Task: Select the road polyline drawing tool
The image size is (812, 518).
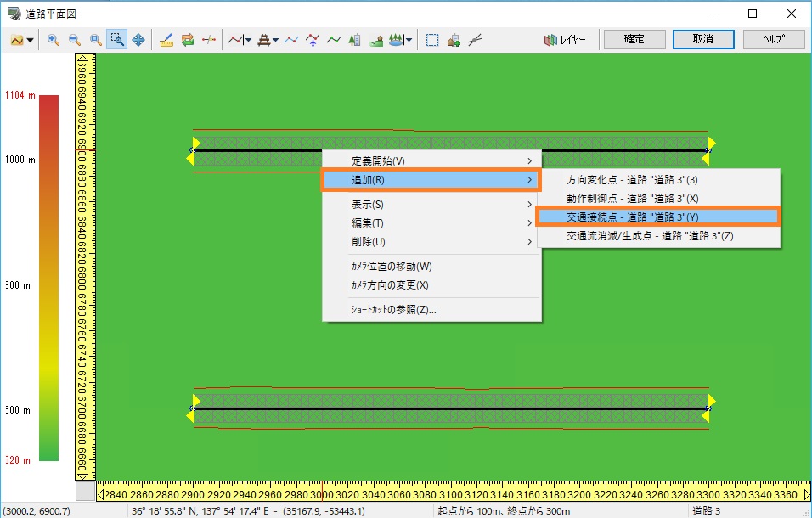Action: pos(235,40)
